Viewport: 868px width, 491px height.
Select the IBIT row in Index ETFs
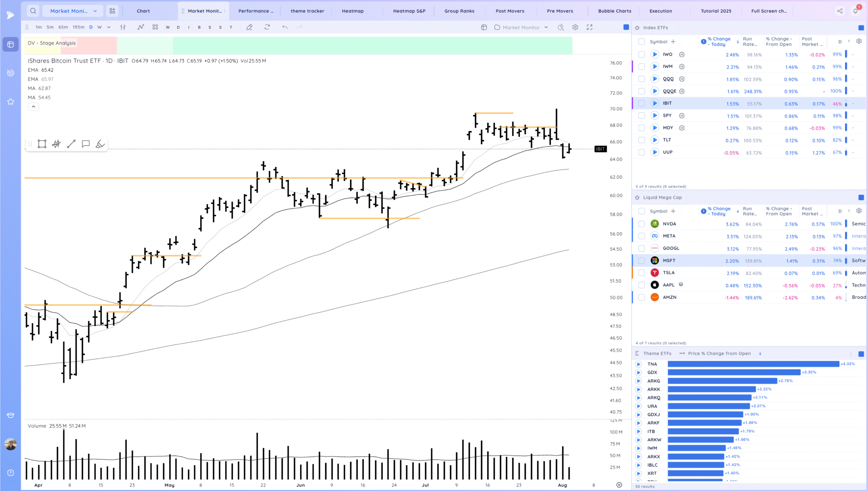[x=749, y=103]
